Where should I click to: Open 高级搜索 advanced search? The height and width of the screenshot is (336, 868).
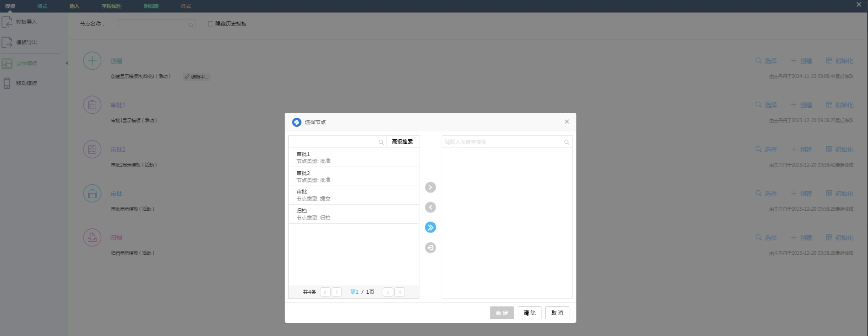tap(402, 142)
